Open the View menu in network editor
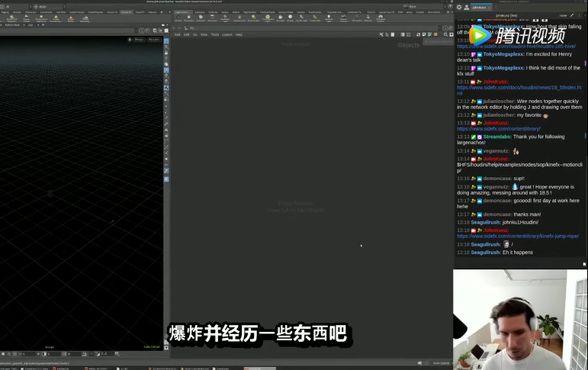Viewport: 588px width, 370px height. 204,34
